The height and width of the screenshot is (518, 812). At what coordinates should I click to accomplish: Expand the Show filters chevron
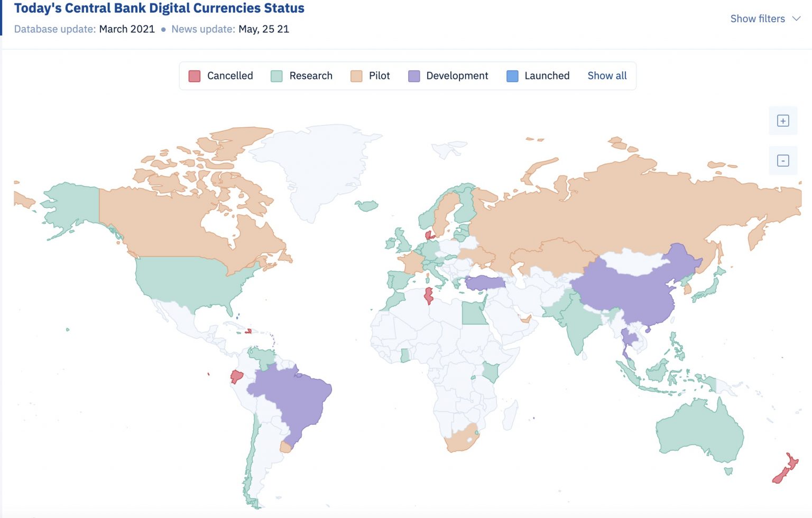point(796,19)
